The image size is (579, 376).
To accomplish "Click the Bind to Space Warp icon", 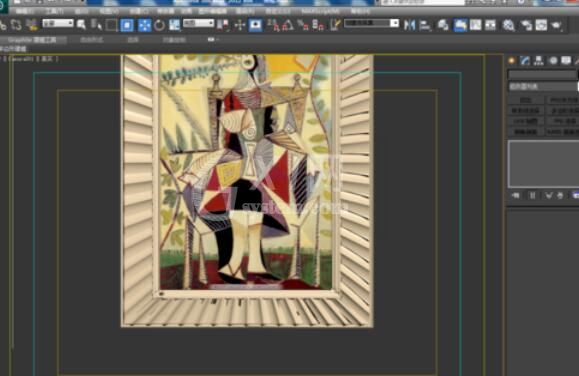I will [x=32, y=25].
